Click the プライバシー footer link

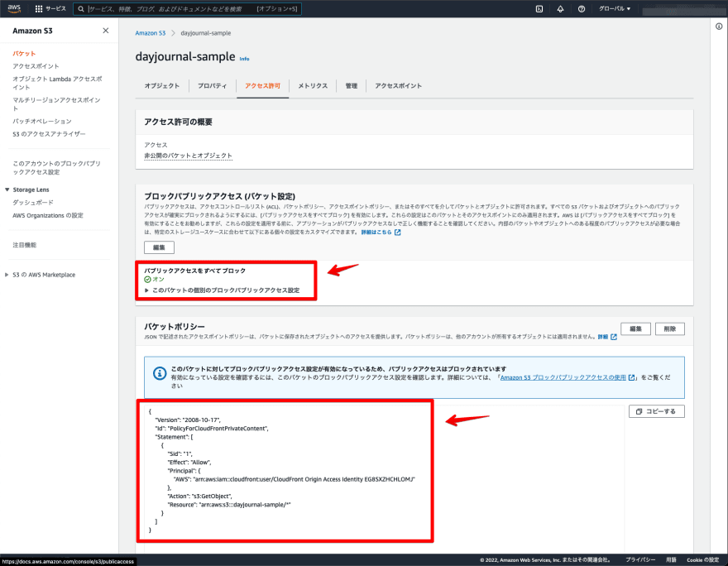click(640, 560)
